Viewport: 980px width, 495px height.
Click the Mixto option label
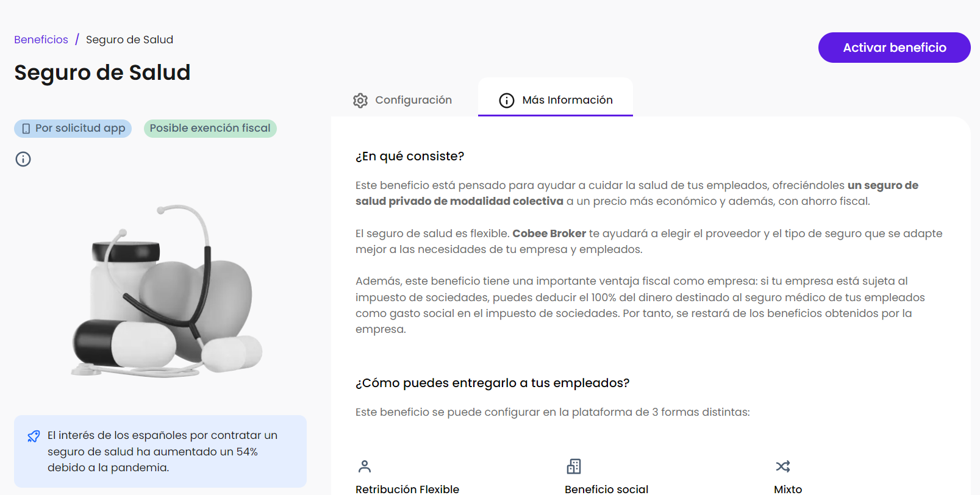coord(788,489)
